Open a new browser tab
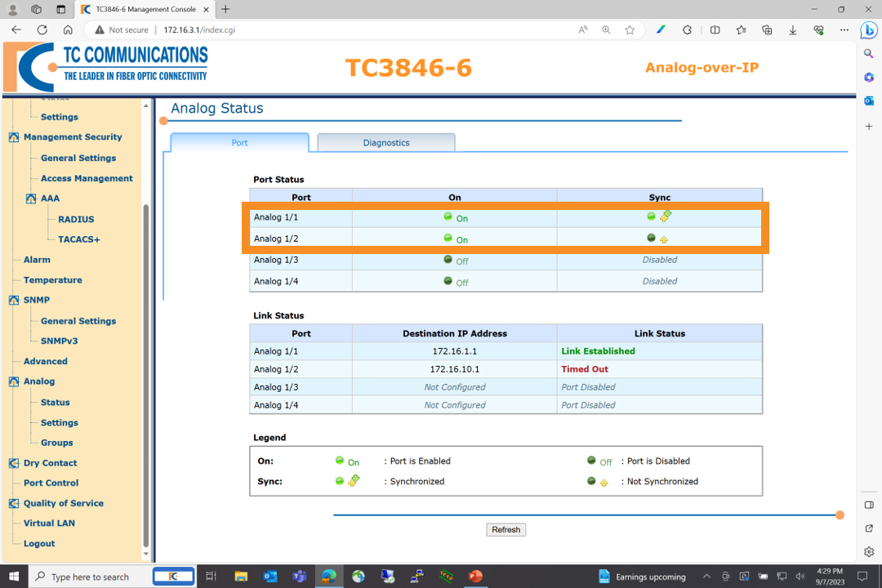Image resolution: width=882 pixels, height=588 pixels. coord(225,9)
